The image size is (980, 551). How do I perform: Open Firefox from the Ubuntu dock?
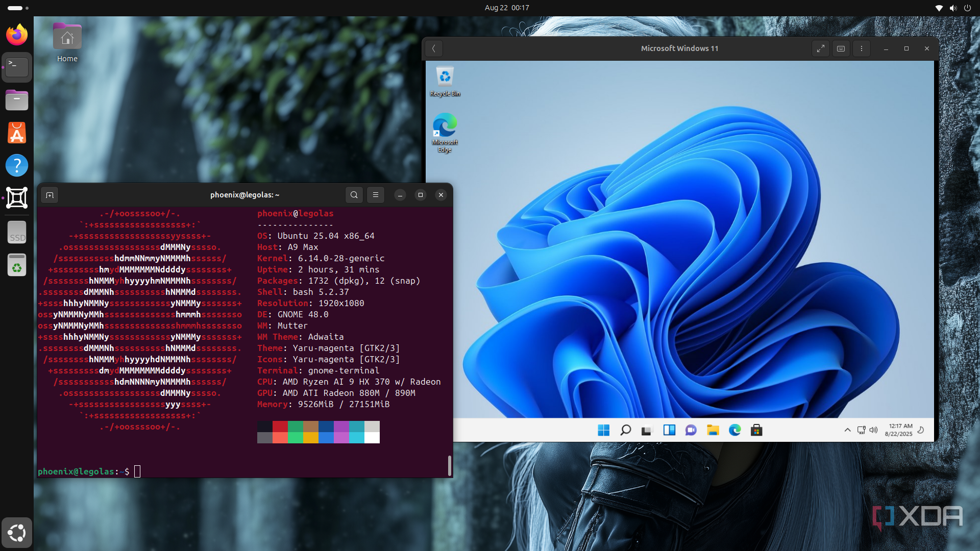coord(17,35)
